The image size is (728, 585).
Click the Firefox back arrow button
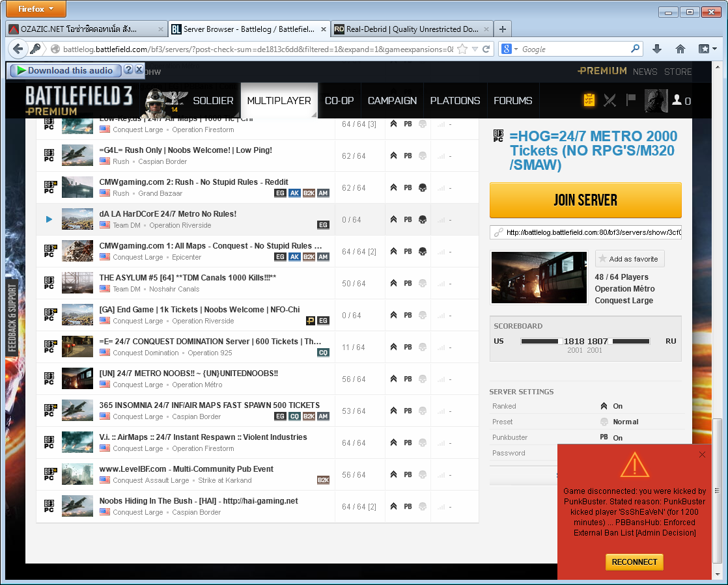point(18,49)
